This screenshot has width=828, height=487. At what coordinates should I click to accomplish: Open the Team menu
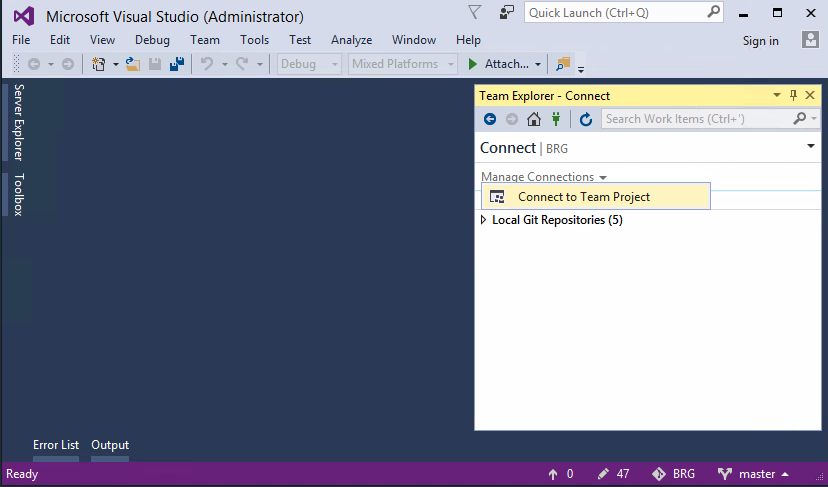point(205,40)
